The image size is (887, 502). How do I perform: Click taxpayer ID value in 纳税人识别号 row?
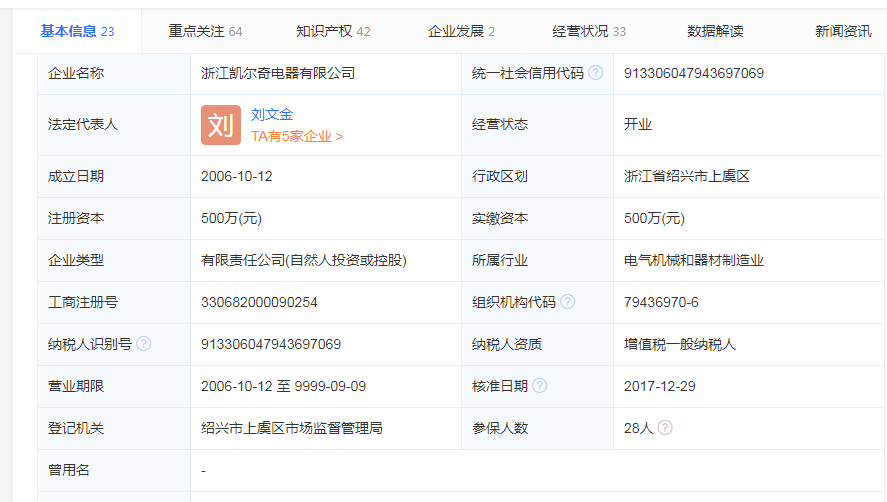[x=271, y=344]
